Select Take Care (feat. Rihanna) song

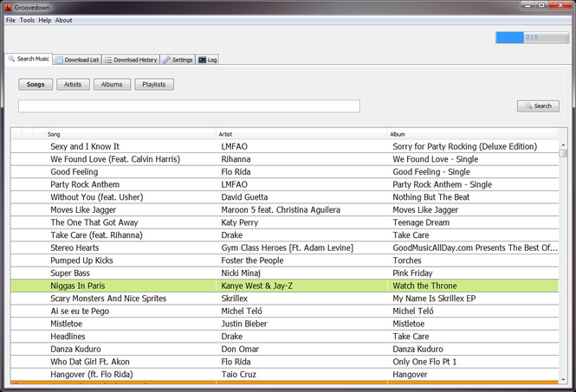(96, 235)
